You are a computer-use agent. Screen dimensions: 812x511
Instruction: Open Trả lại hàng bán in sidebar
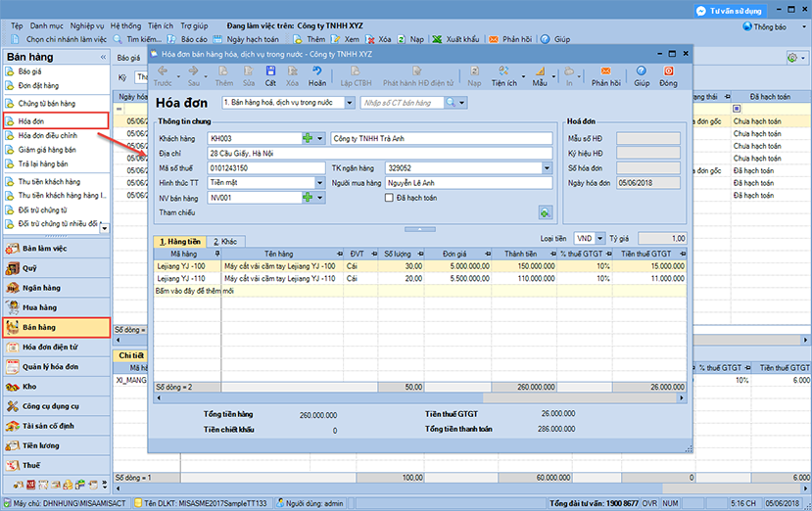pyautogui.click(x=43, y=163)
